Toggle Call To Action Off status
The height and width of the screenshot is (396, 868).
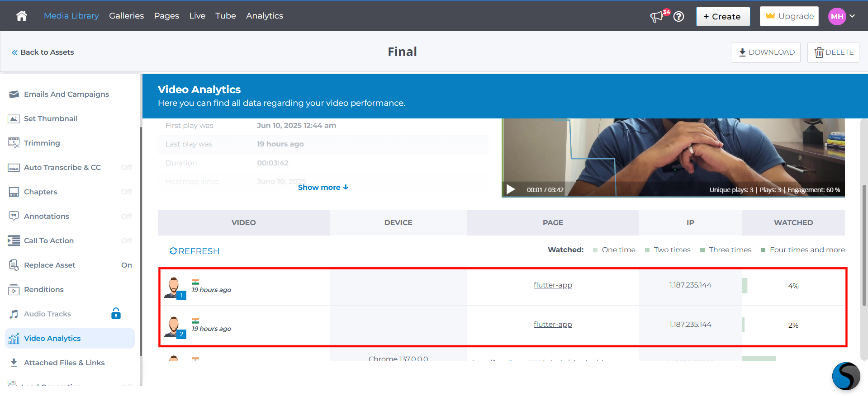(x=127, y=241)
